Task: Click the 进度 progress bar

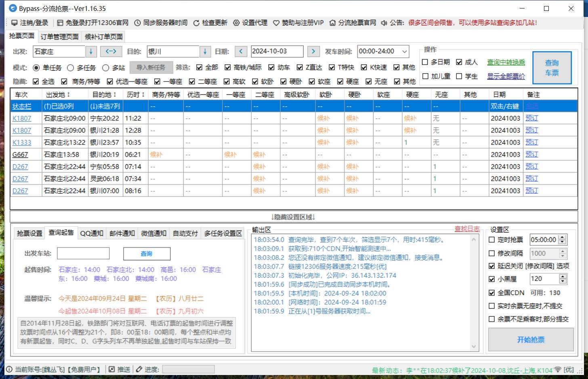Action: [189, 369]
